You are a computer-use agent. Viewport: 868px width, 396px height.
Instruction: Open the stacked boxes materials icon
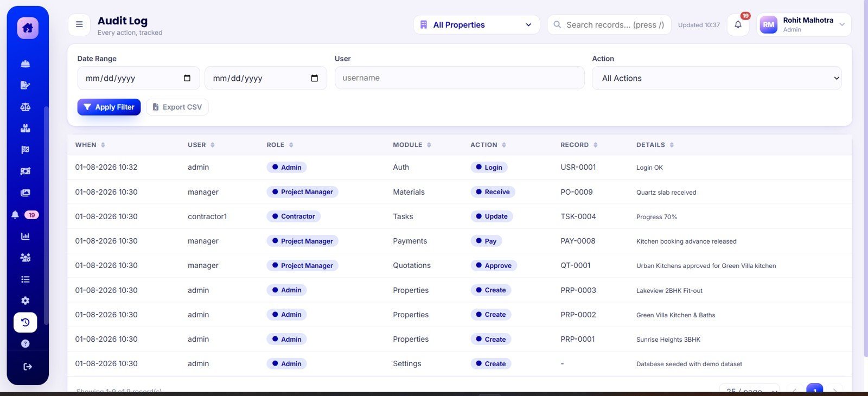click(25, 129)
